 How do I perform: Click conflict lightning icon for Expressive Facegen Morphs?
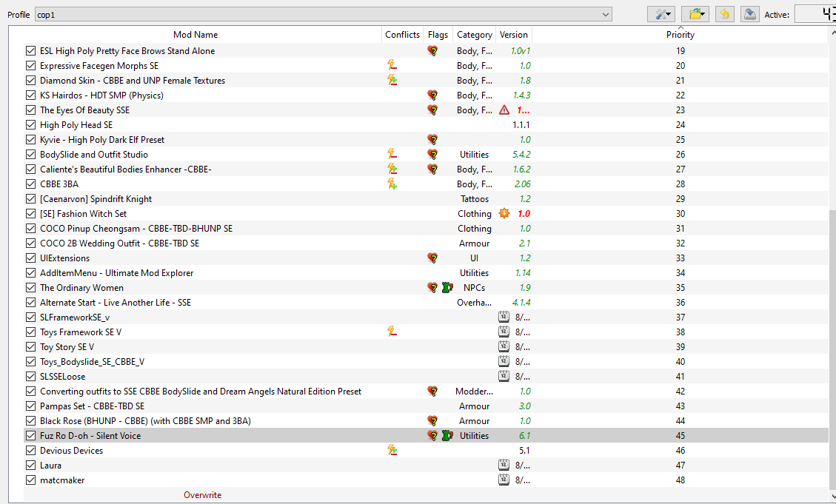click(x=392, y=66)
